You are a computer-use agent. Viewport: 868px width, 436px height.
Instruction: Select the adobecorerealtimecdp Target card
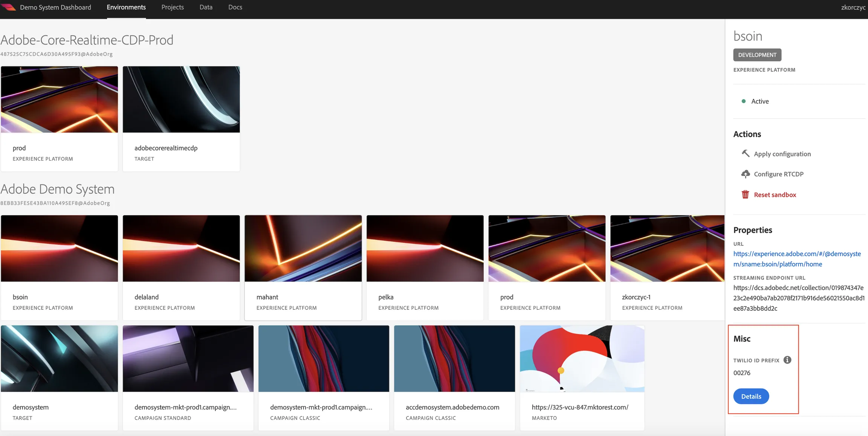pos(181,118)
